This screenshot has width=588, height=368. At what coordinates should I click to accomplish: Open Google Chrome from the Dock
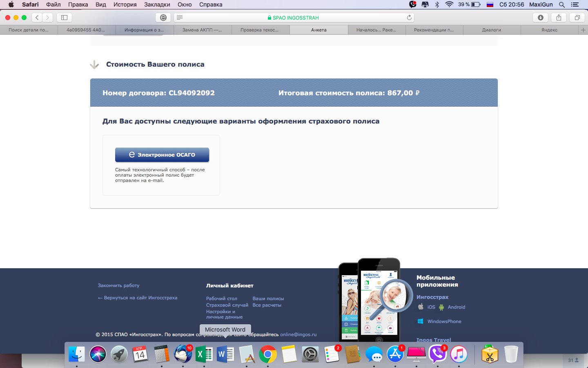tap(267, 354)
